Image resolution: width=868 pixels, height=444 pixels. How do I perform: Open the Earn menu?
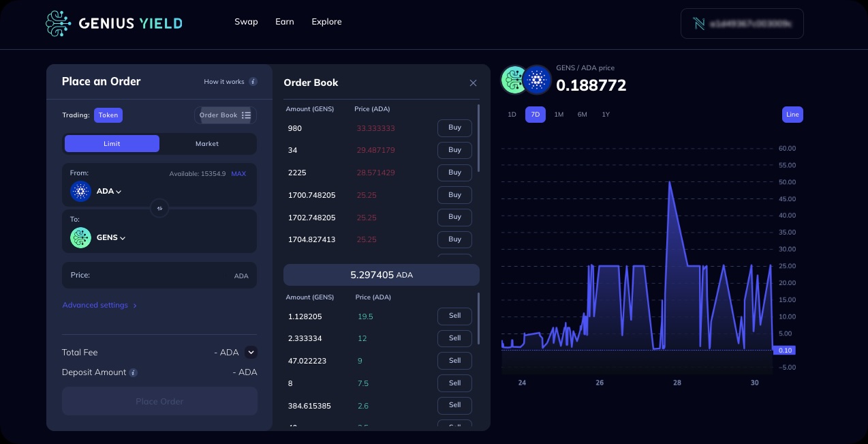pyautogui.click(x=284, y=22)
